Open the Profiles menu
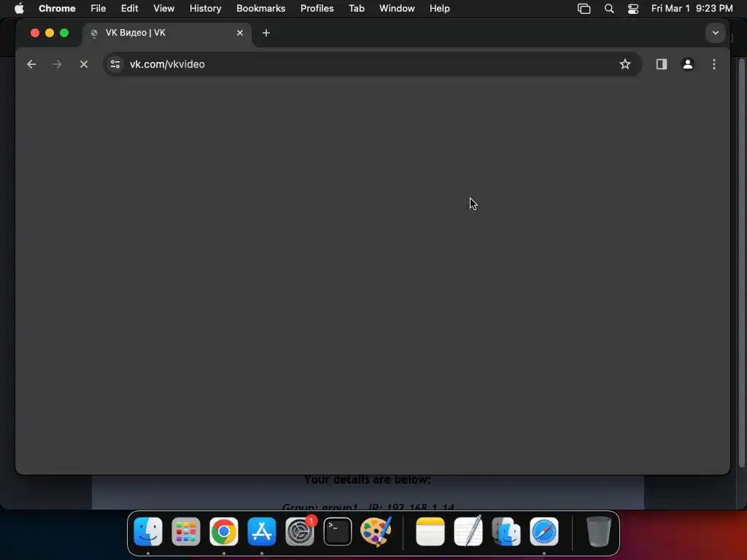Image resolution: width=747 pixels, height=560 pixels. tap(317, 9)
